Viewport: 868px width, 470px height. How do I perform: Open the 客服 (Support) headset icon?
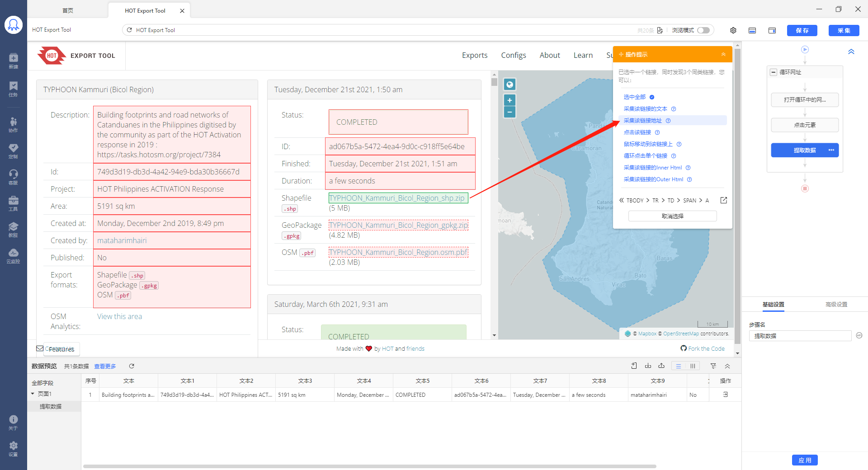click(x=13, y=177)
